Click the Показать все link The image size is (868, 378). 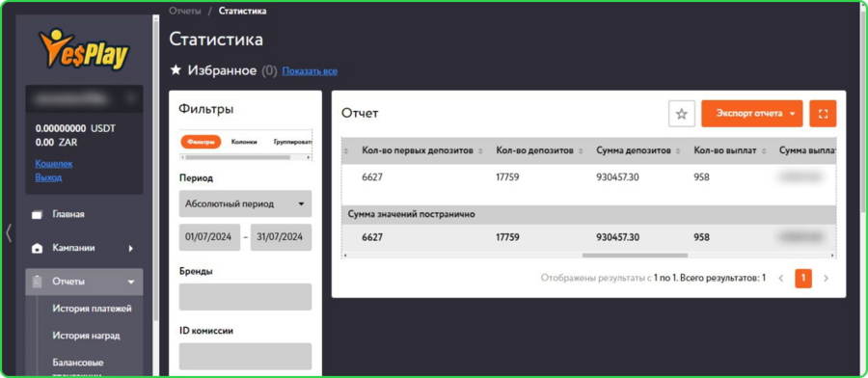[310, 71]
